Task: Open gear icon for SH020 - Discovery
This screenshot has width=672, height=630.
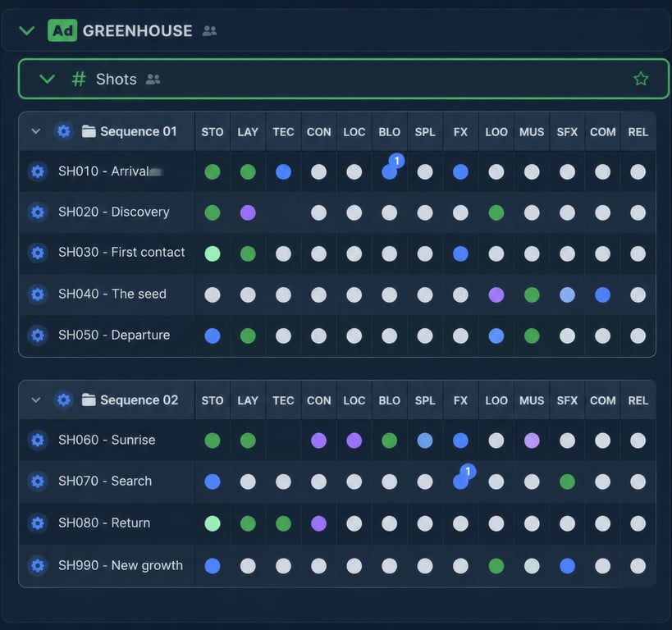Action: point(38,212)
